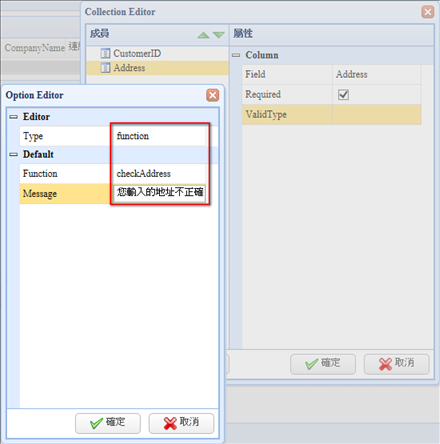Collapse the Column property group

tap(236, 55)
